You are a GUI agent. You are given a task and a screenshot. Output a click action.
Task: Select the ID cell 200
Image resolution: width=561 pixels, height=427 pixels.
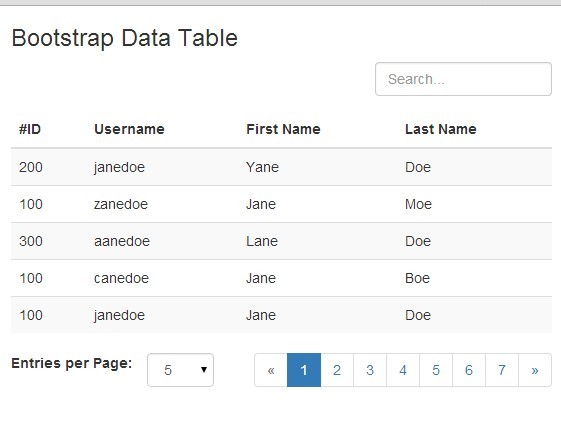(31, 167)
